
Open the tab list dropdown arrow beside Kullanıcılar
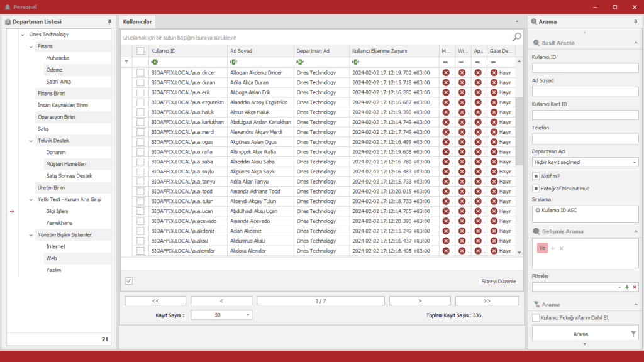point(517,22)
